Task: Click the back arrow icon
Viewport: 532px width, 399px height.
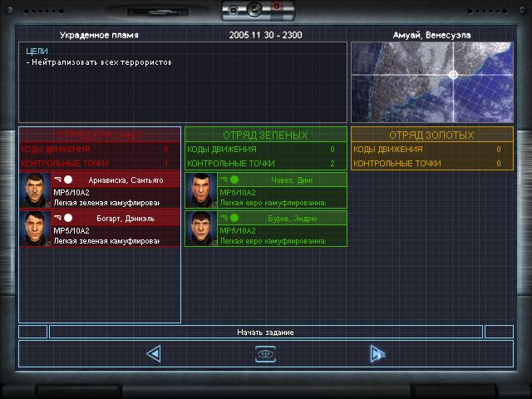Action: [154, 354]
